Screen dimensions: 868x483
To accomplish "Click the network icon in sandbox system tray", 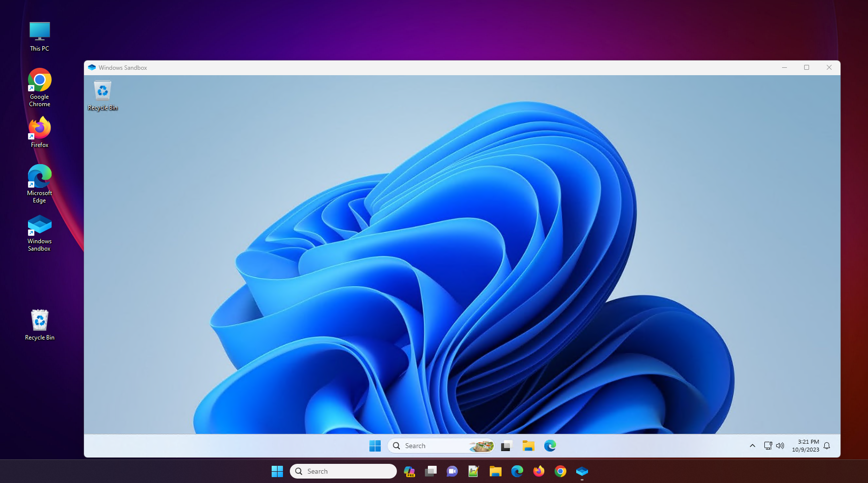I will click(x=768, y=446).
